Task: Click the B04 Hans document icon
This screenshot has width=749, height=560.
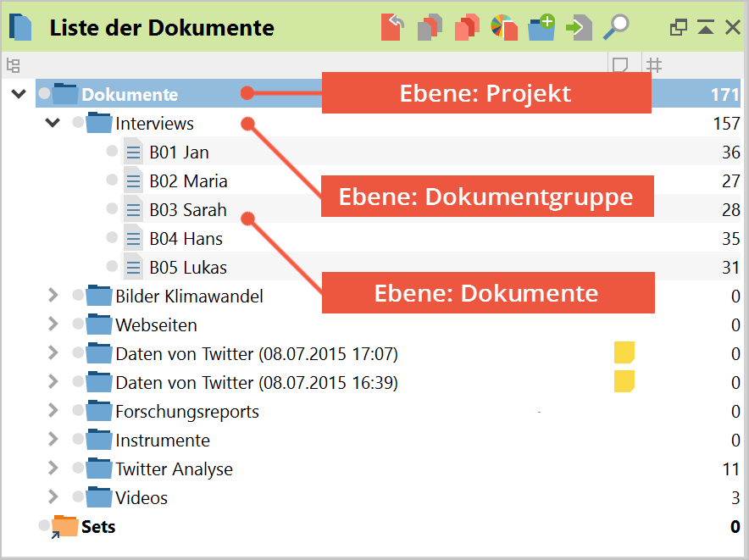Action: pos(133,237)
